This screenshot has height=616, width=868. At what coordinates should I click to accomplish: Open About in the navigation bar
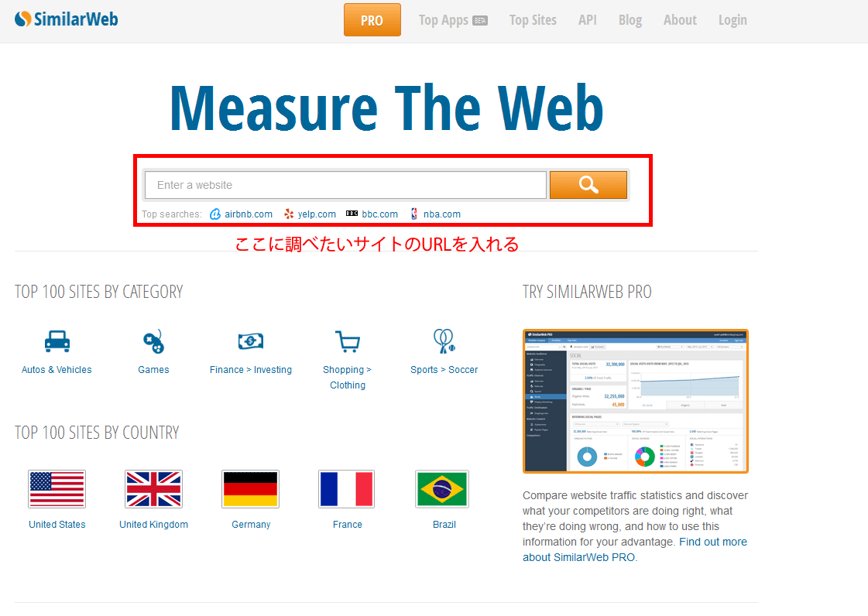click(680, 20)
